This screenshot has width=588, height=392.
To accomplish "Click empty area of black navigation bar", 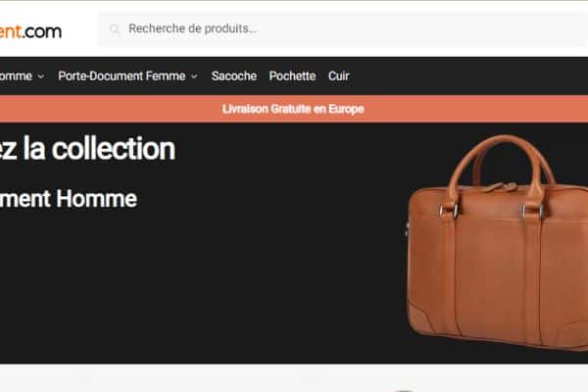I will (x=468, y=76).
